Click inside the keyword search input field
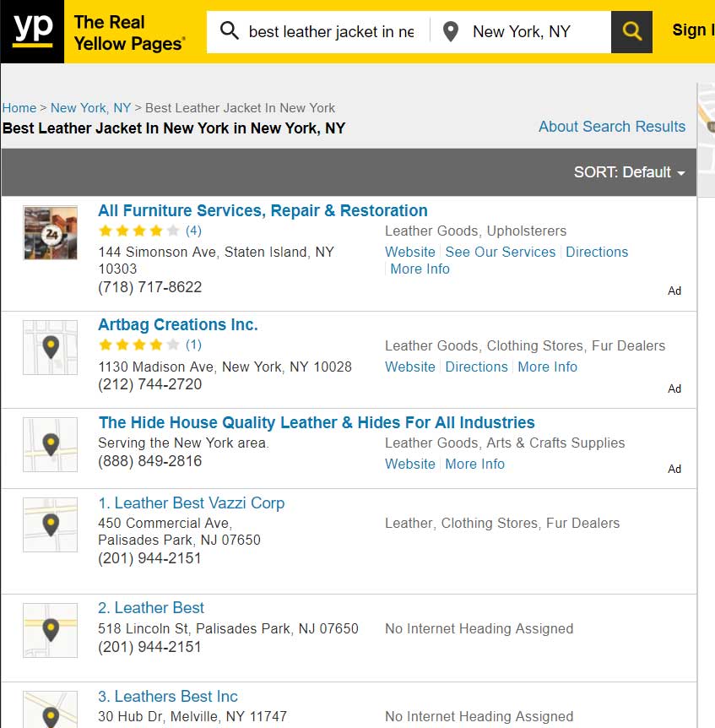 tap(329, 30)
